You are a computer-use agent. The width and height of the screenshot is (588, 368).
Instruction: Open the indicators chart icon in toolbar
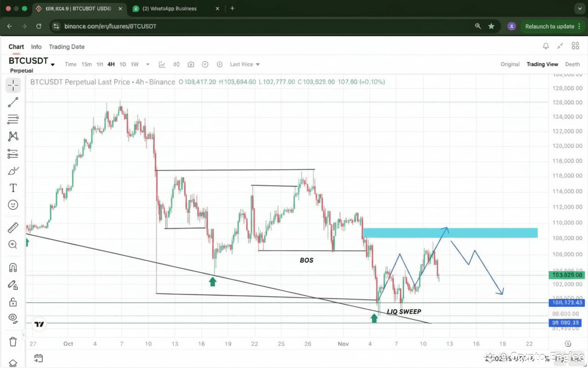(162, 64)
